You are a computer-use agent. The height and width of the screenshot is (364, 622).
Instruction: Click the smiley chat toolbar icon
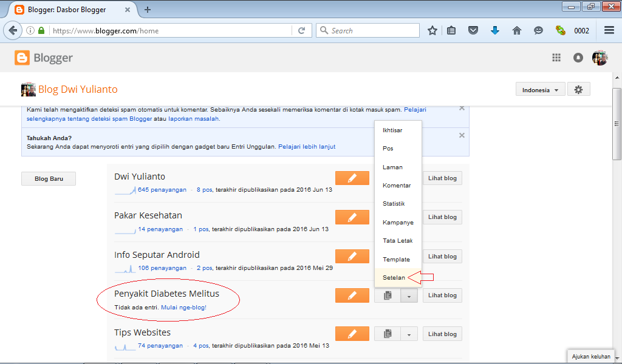[x=538, y=30]
